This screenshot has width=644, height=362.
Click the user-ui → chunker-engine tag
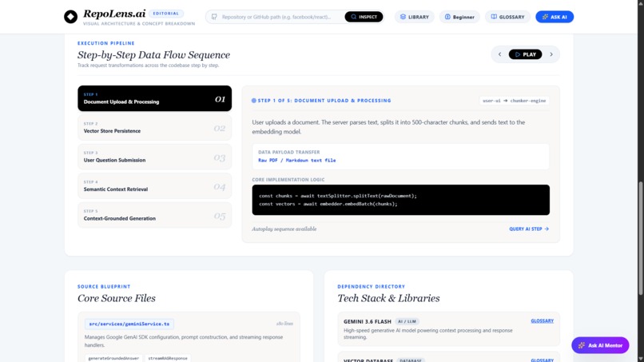(515, 101)
